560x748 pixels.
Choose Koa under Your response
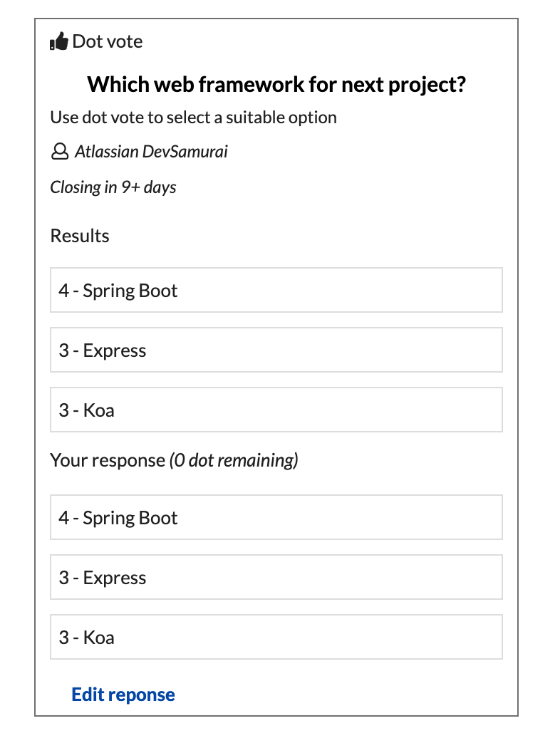click(x=276, y=637)
